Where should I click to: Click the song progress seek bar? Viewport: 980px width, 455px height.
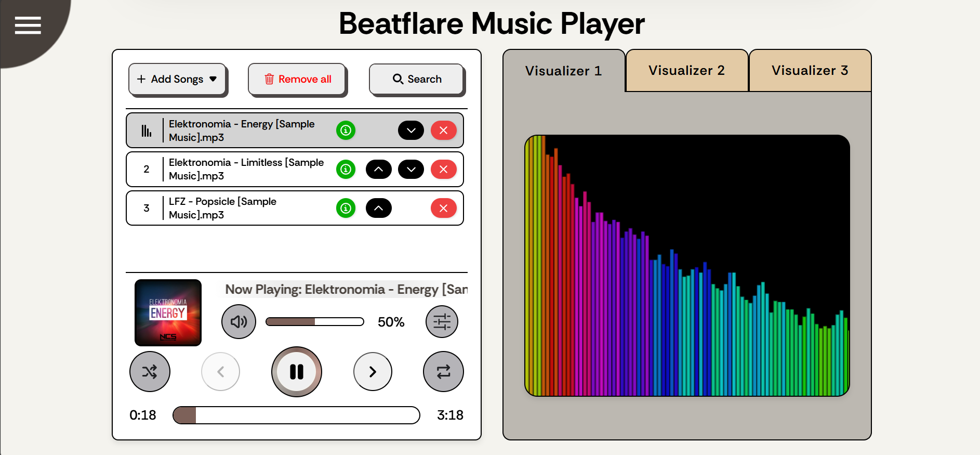[296, 415]
